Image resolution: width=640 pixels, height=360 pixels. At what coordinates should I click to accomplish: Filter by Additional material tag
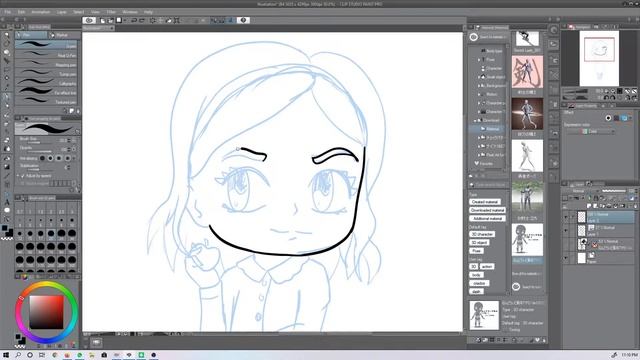[x=487, y=219]
